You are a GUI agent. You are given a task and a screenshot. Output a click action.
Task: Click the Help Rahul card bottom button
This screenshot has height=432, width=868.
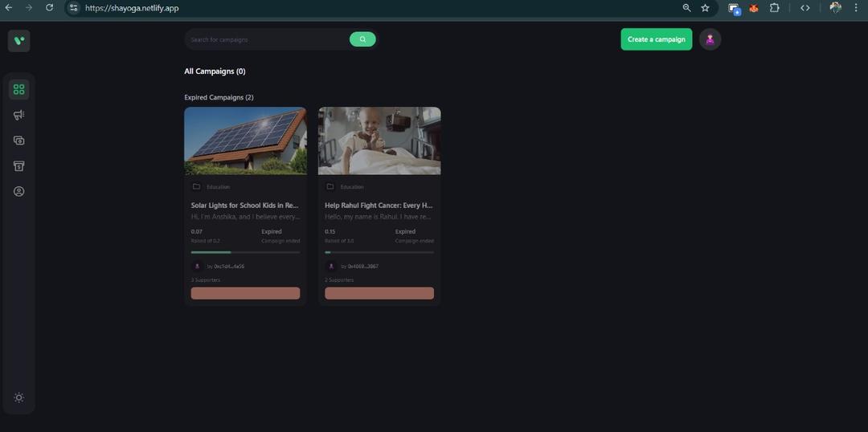pos(379,293)
